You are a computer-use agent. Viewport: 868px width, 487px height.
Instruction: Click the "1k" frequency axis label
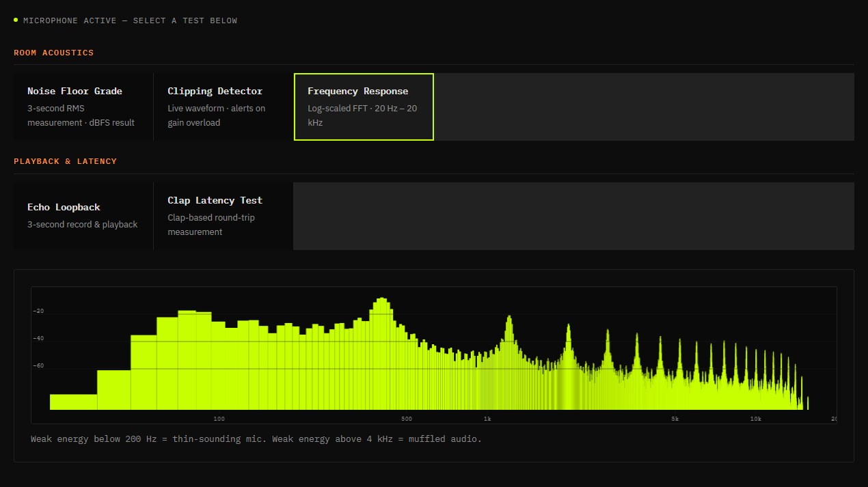tap(487, 419)
